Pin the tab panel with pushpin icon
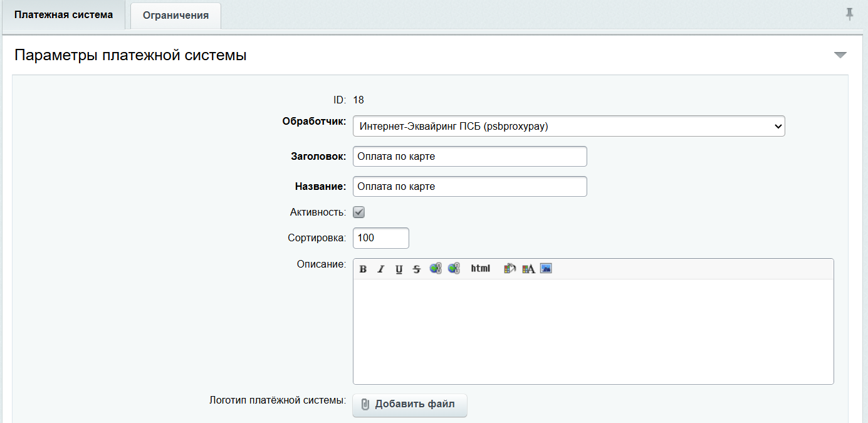 [x=849, y=14]
